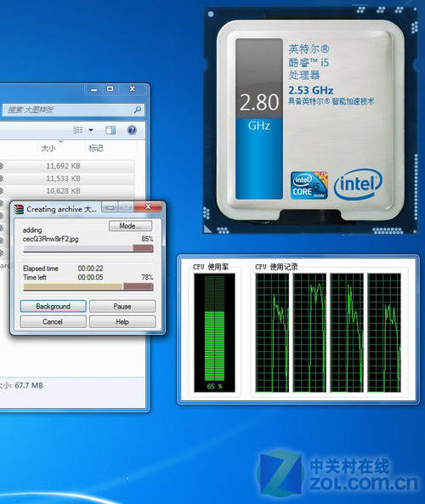This screenshot has width=425, height=504.
Task: Click the Time left value 00:00:05
Action: pos(90,277)
